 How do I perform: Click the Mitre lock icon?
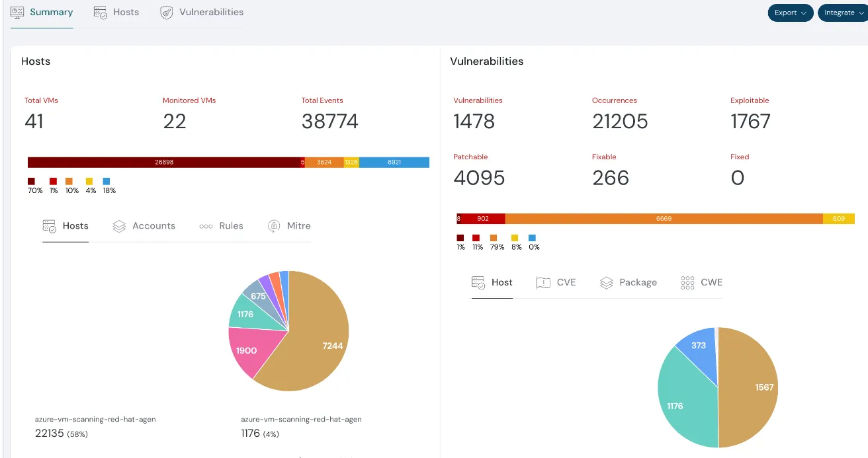(274, 226)
